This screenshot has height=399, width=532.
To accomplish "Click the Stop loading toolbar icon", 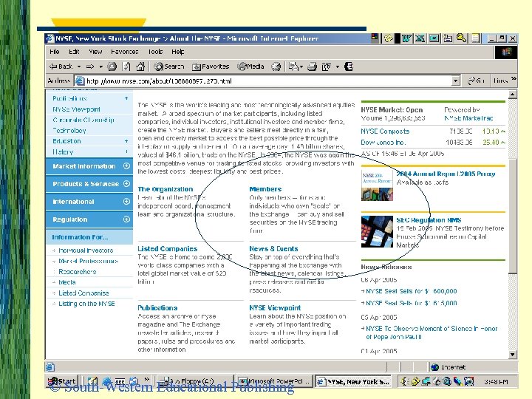I will (112, 66).
